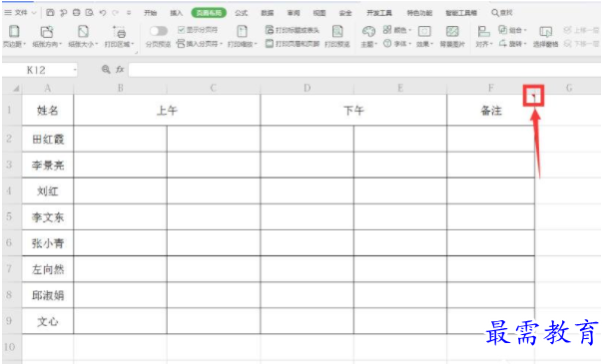The width and height of the screenshot is (607, 364).
Task: Switch to the 公式 tab
Action: pos(242,13)
